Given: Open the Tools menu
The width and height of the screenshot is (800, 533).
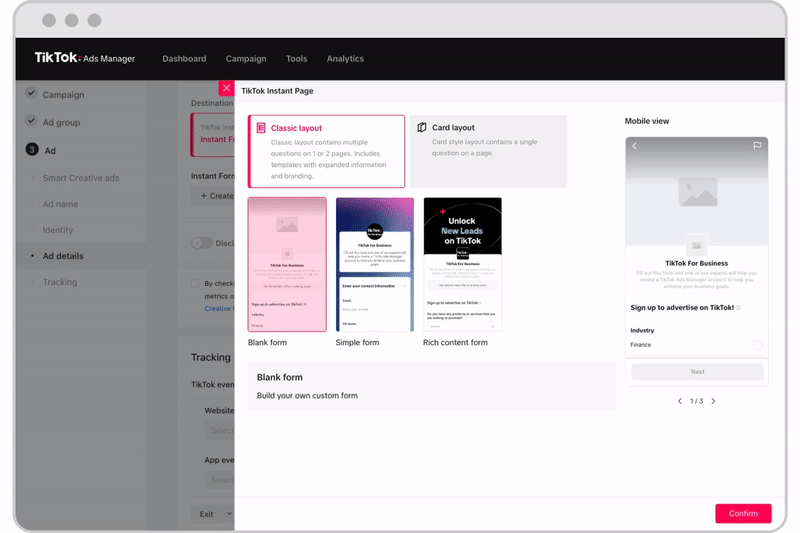Looking at the screenshot, I should click(296, 59).
